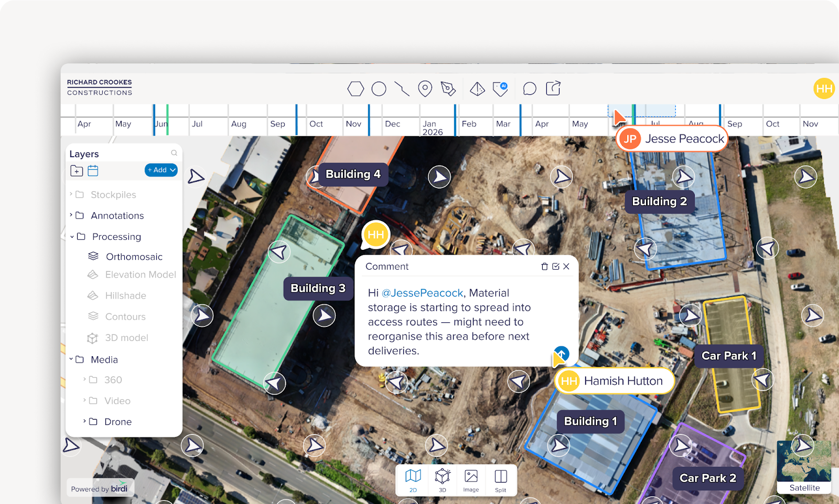This screenshot has height=504, width=839.
Task: Jump to Mar on the timeline
Action: pyautogui.click(x=503, y=124)
